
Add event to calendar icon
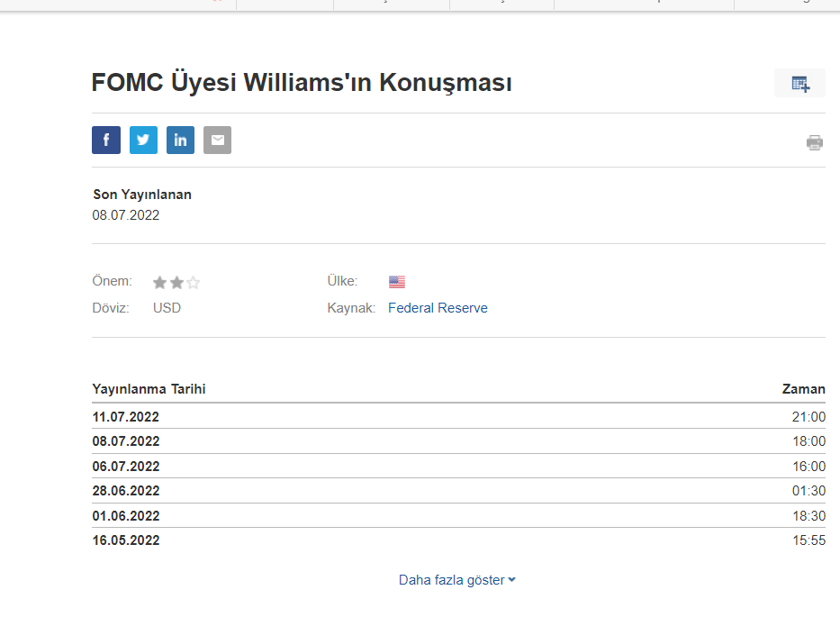click(x=800, y=84)
